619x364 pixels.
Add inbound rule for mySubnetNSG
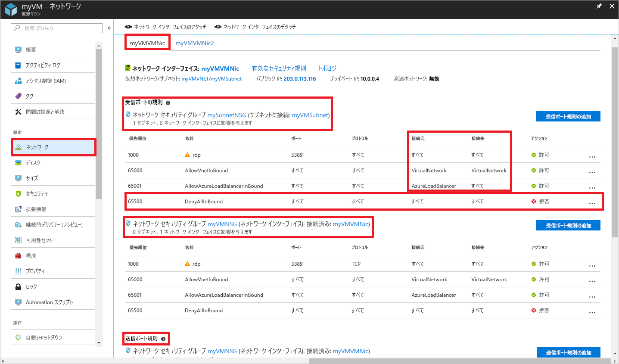coord(568,116)
